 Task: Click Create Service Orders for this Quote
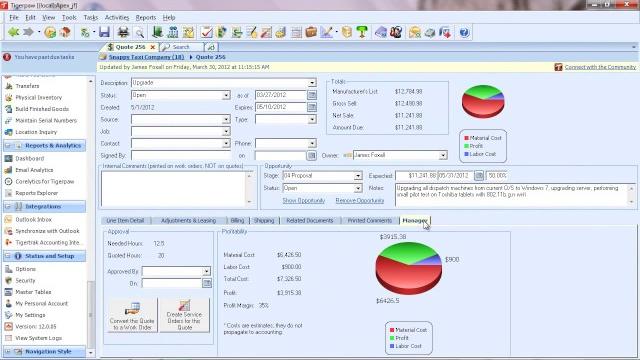(184, 315)
